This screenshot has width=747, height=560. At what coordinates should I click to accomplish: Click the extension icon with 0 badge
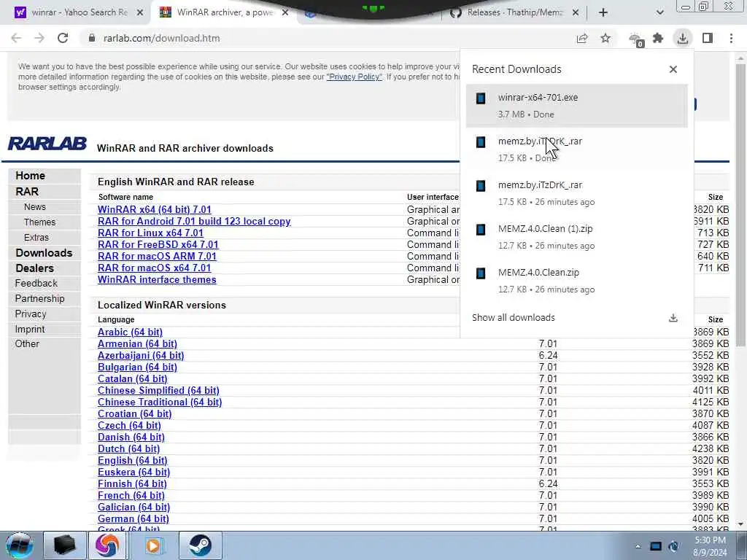tap(636, 39)
